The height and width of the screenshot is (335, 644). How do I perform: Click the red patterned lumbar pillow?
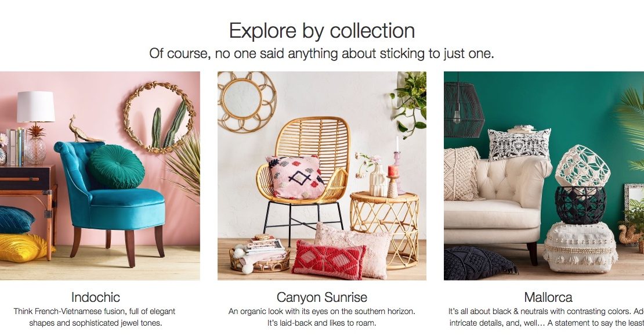point(329,260)
